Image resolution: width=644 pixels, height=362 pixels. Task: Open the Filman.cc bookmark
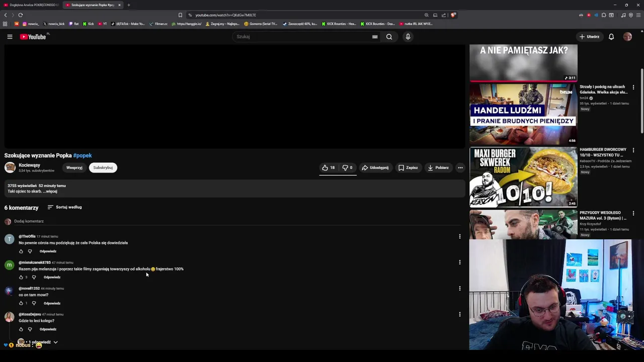click(x=158, y=24)
